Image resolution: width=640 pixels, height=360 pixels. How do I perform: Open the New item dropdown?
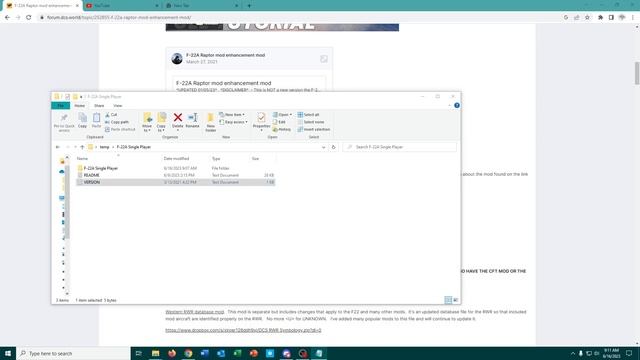click(x=232, y=115)
